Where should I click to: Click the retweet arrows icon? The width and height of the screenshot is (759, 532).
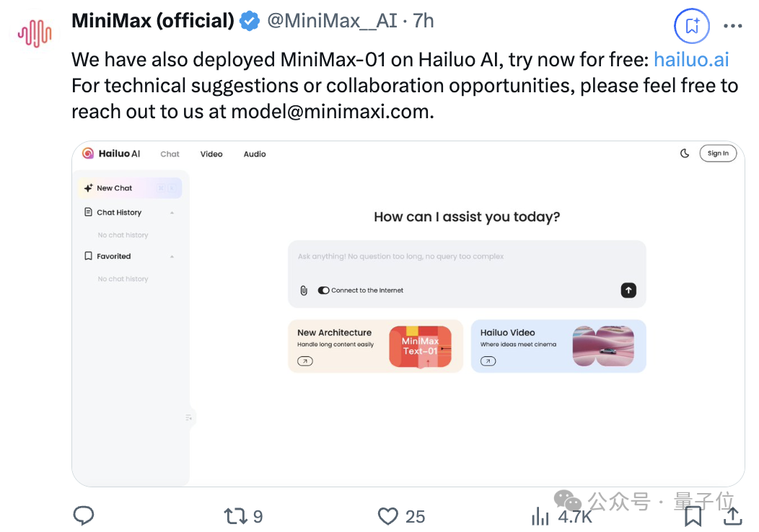click(x=236, y=515)
